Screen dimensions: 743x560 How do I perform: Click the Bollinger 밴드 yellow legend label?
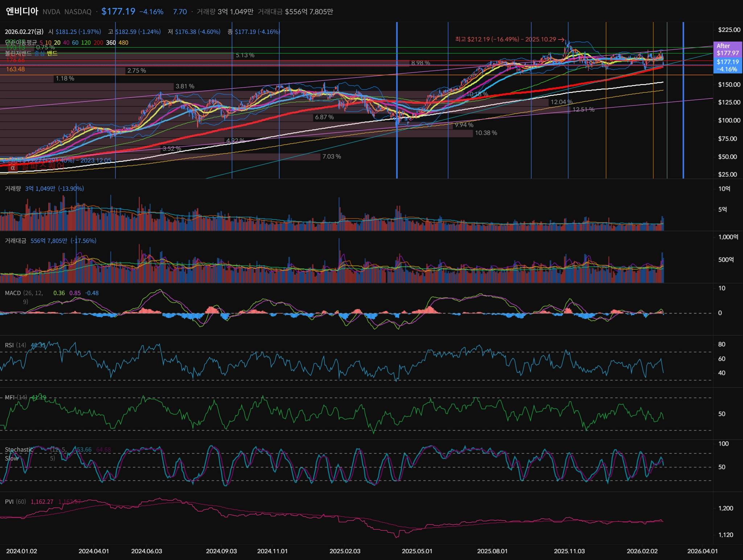(x=52, y=53)
